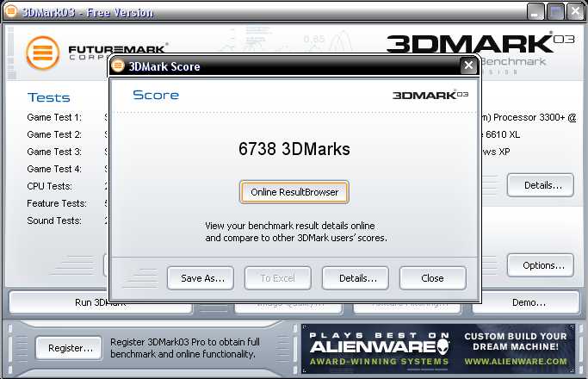Click the Register 3DMark03 Pro description text

click(184, 348)
